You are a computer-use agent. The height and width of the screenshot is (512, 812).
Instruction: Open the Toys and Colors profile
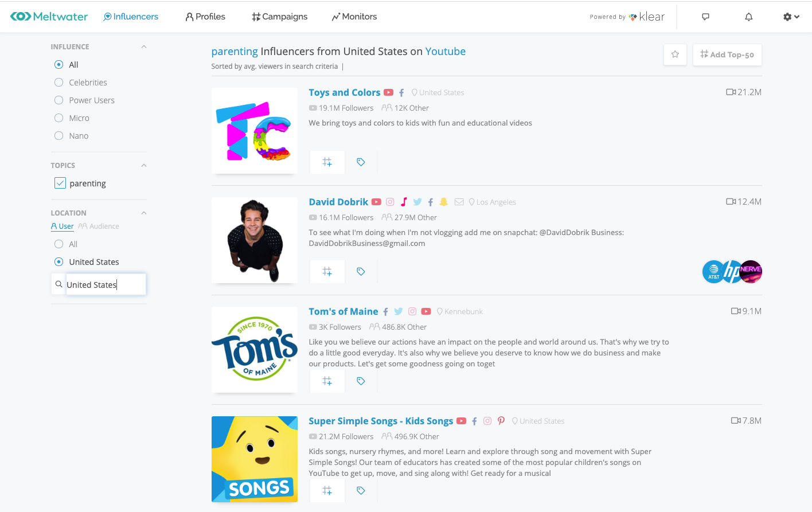(345, 92)
